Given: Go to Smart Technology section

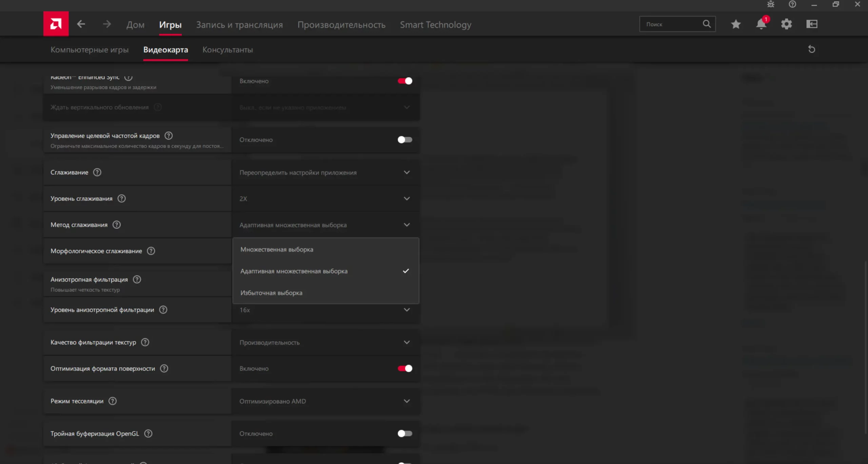Looking at the screenshot, I should click(435, 25).
